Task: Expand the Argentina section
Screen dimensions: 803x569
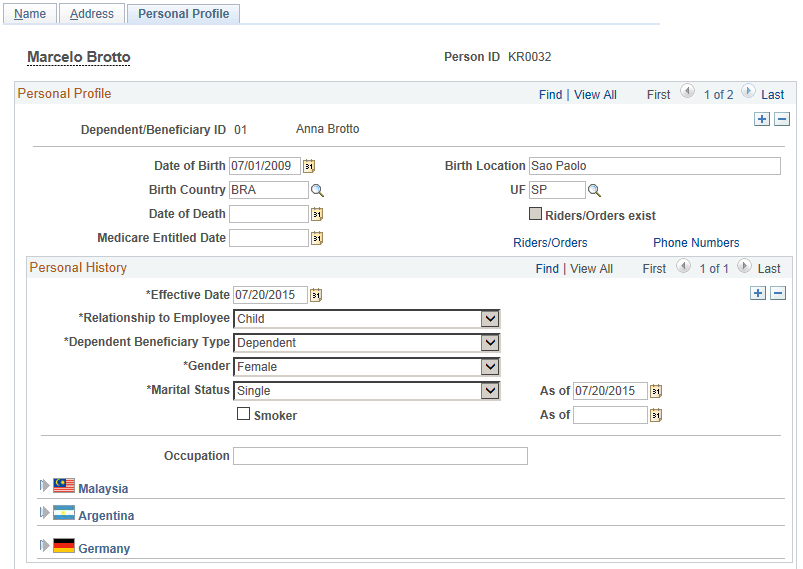Action: coord(45,512)
